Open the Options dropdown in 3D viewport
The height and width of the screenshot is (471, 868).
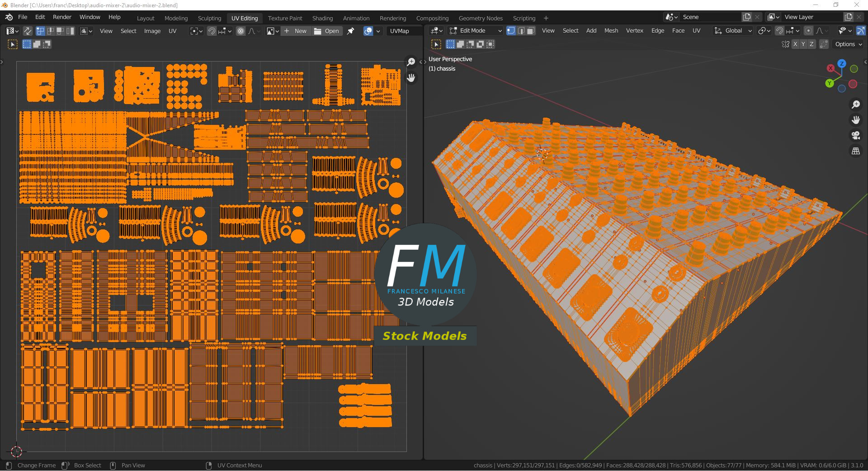click(848, 44)
